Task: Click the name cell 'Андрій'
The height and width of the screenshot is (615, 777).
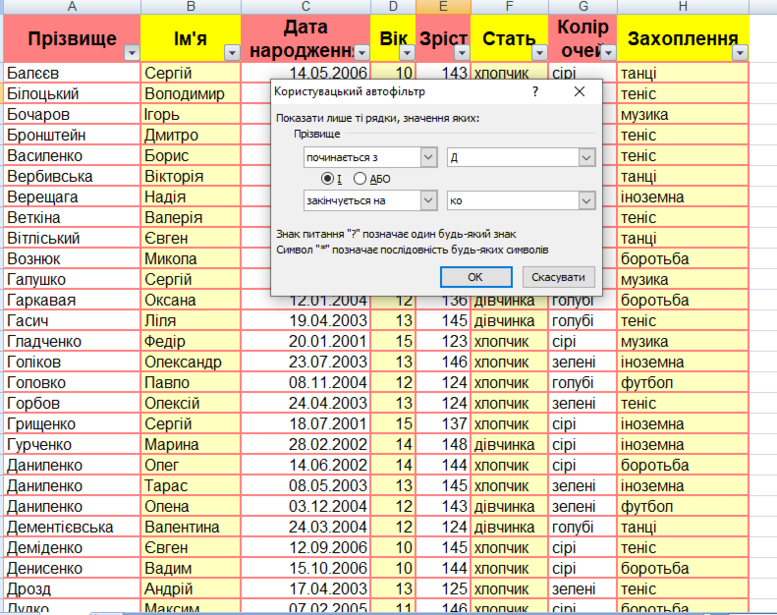Action: pyautogui.click(x=191, y=589)
